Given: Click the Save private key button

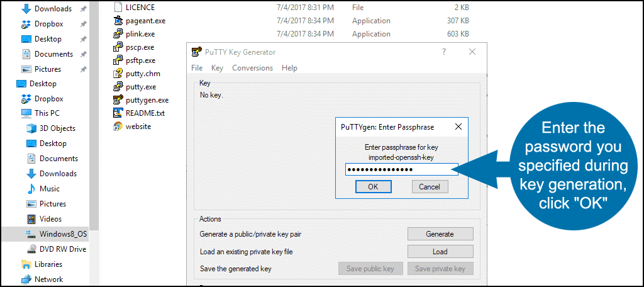Looking at the screenshot, I should [440, 269].
